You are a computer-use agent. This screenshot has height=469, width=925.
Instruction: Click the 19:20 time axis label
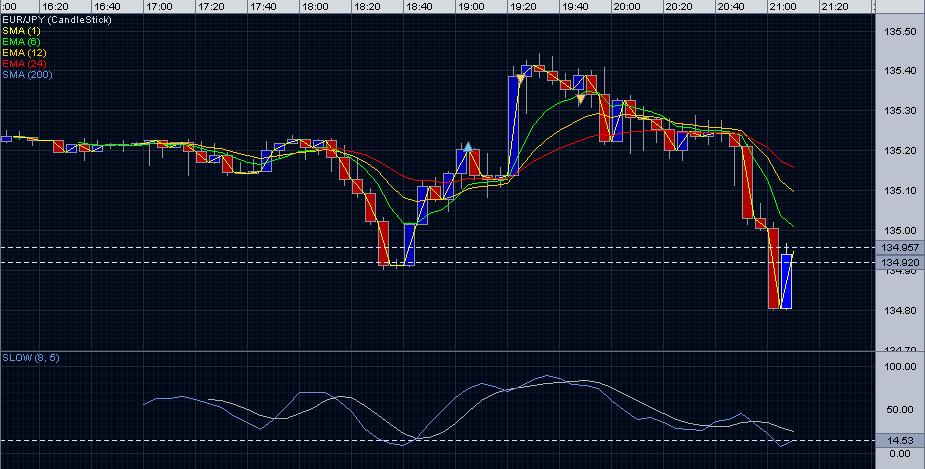pos(523,6)
